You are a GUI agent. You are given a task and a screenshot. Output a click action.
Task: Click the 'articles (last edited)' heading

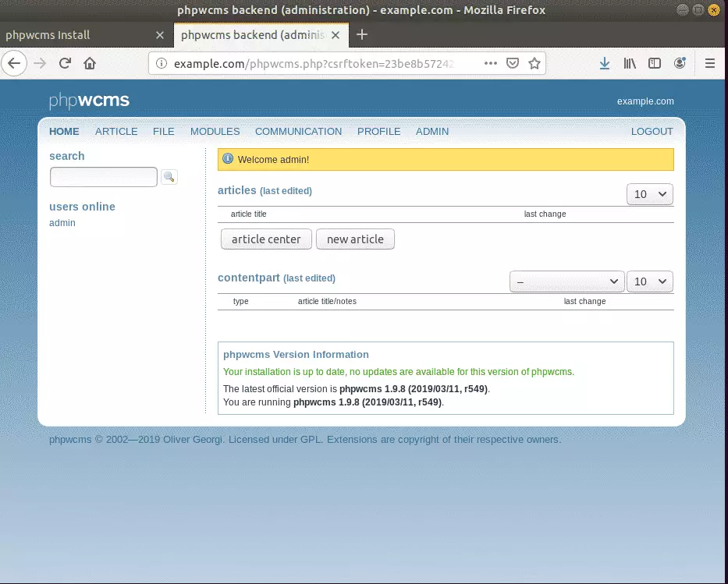click(265, 190)
